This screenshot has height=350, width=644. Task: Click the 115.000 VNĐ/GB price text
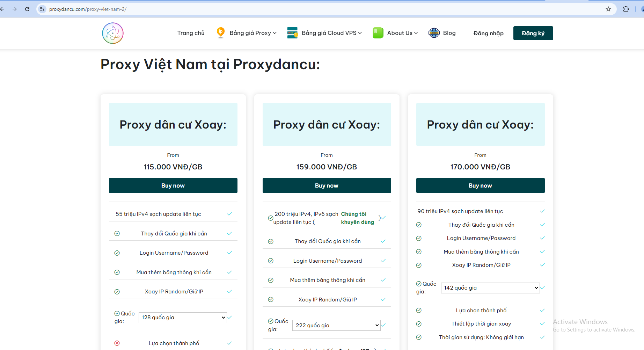click(x=173, y=167)
